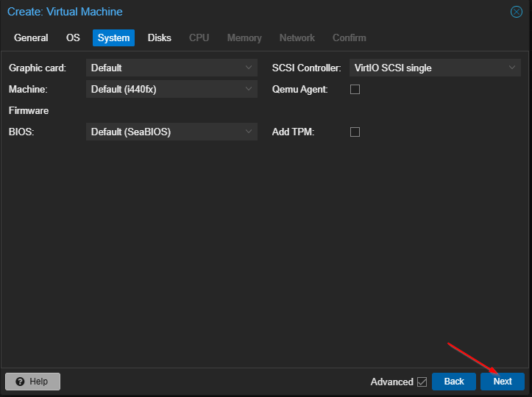This screenshot has width=532, height=397.
Task: Open the OS tab
Action: pos(73,37)
